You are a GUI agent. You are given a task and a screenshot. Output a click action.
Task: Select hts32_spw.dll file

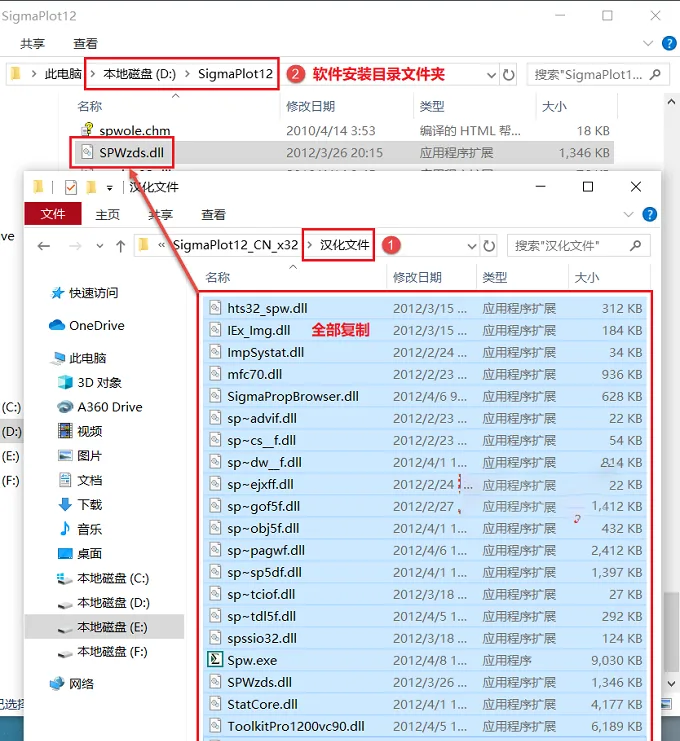[x=425, y=309]
